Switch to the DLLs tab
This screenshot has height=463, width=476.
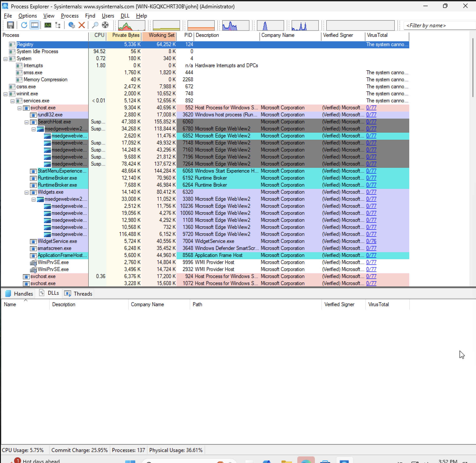49,293
